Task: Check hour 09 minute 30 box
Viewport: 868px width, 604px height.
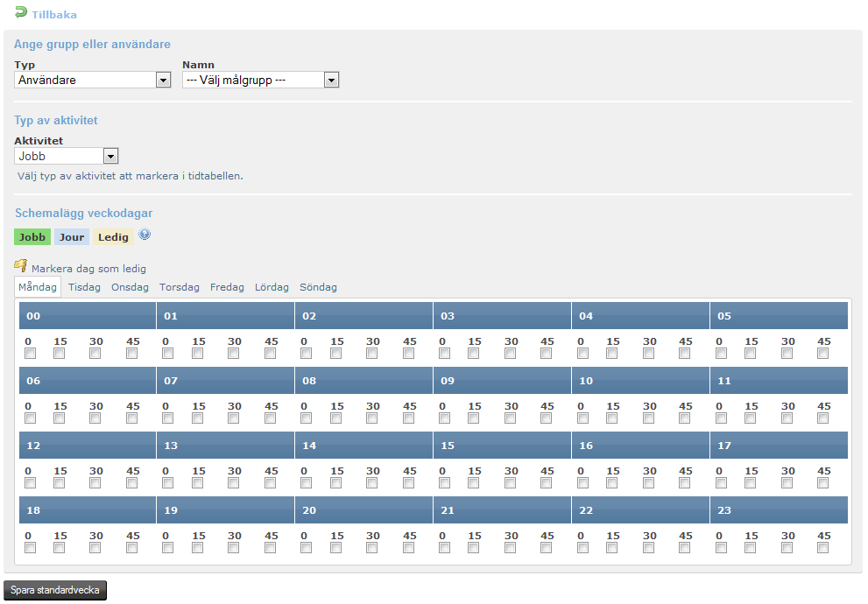Action: (511, 418)
